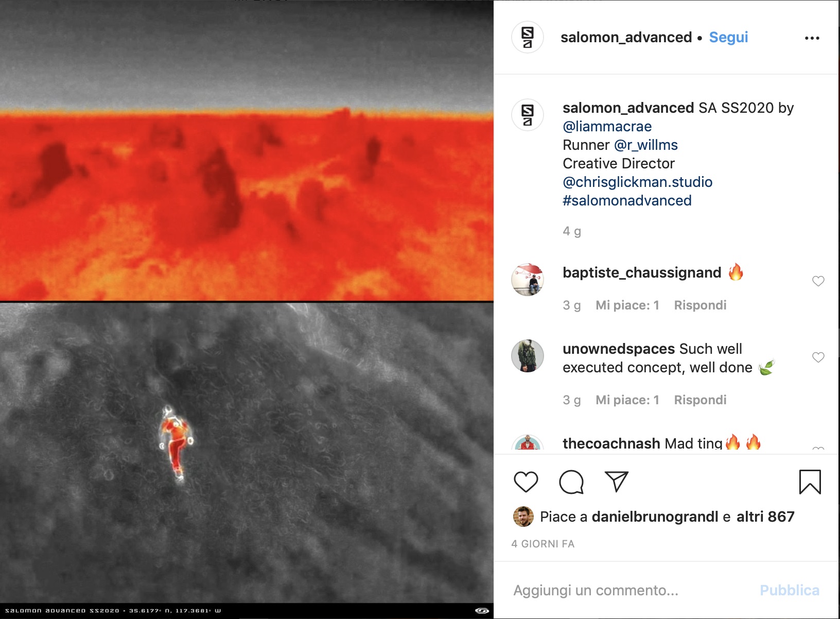Save the post with the bookmark icon

click(x=810, y=482)
